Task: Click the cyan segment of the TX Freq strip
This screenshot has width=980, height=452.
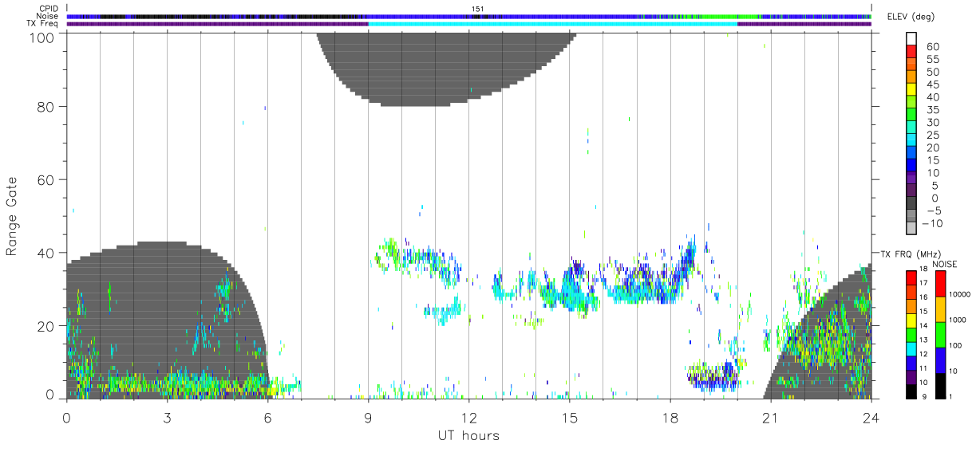Action: tap(552, 23)
